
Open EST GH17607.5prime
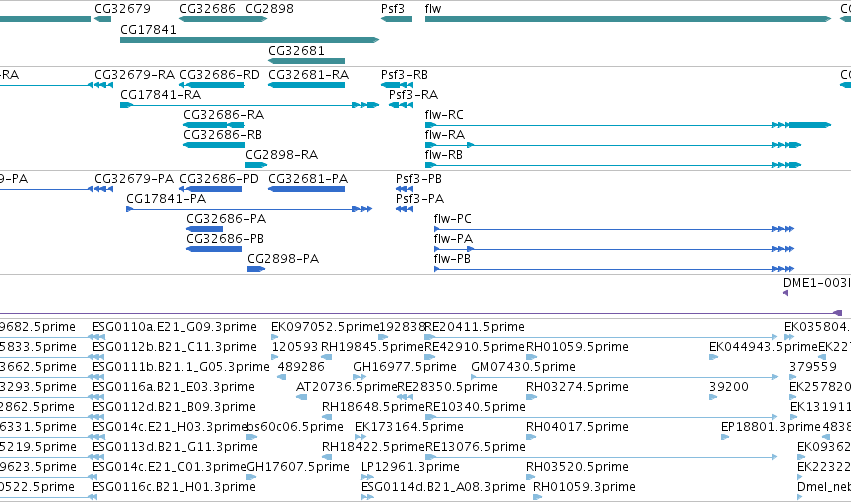[x=298, y=467]
